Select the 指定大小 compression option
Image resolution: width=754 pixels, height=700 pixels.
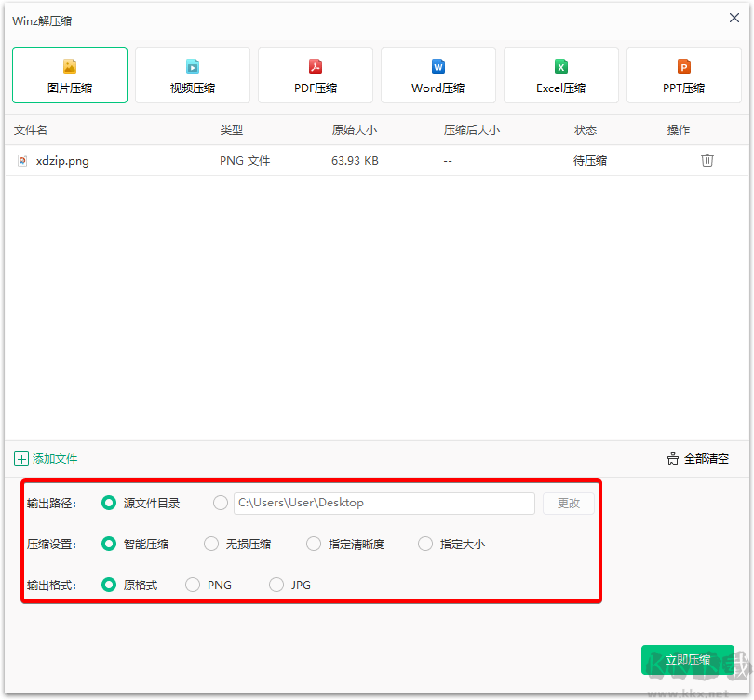[x=425, y=544]
